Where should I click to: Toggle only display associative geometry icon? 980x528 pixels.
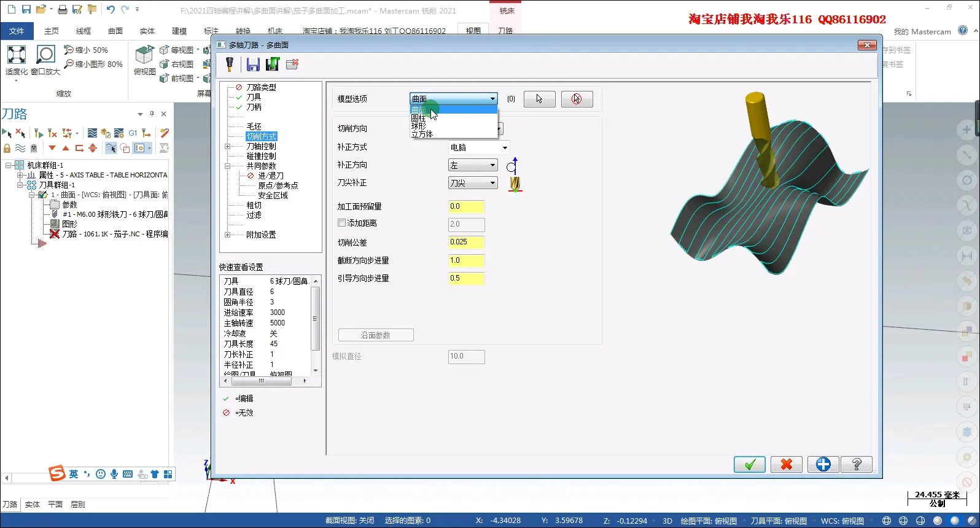(x=125, y=148)
